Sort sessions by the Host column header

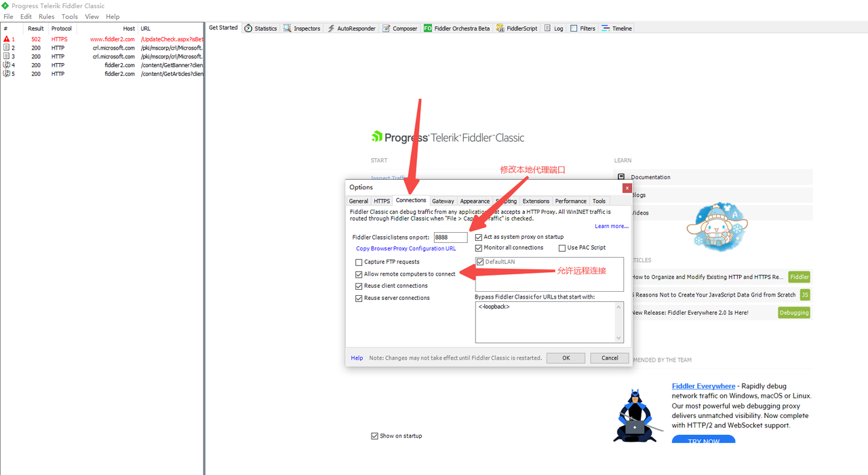[107, 28]
